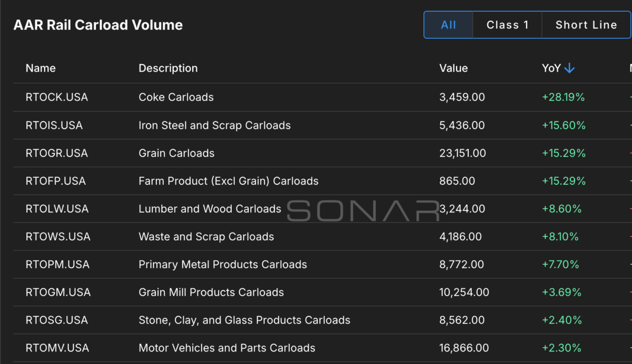Viewport: 632px width, 364px height.
Task: Sort by the Value column header
Action: tap(453, 68)
